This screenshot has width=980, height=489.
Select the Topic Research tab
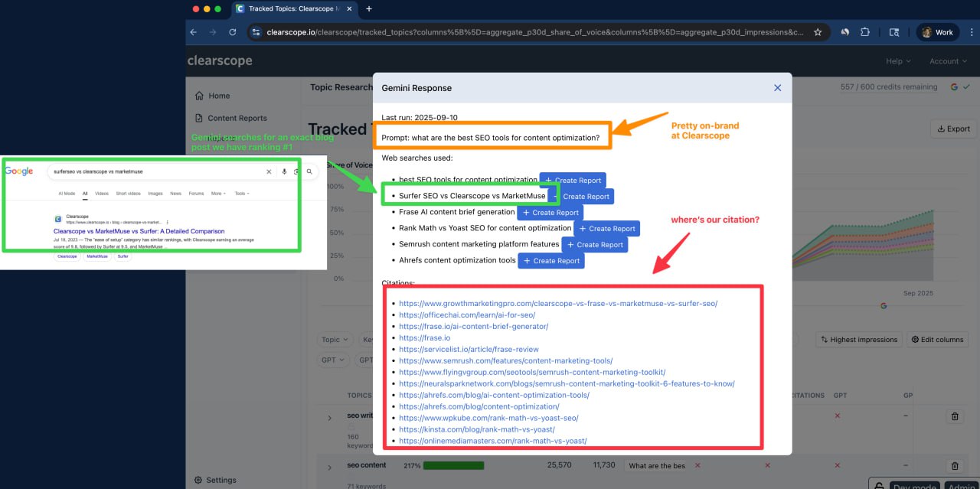tap(341, 87)
